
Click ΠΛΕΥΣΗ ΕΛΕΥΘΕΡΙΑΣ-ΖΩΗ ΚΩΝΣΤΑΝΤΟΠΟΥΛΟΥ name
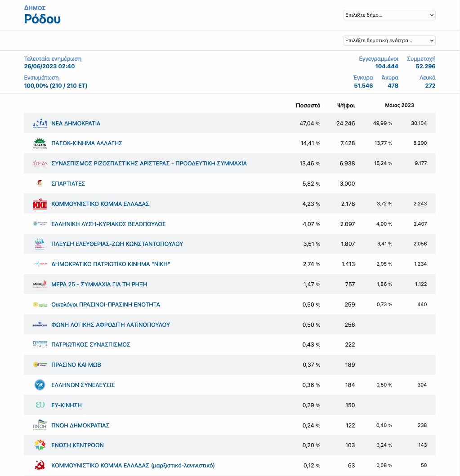(x=117, y=244)
